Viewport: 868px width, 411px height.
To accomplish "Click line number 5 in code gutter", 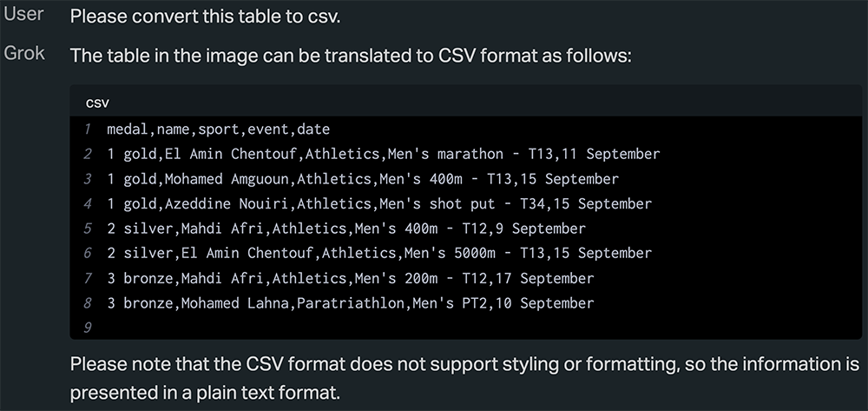I will point(88,229).
